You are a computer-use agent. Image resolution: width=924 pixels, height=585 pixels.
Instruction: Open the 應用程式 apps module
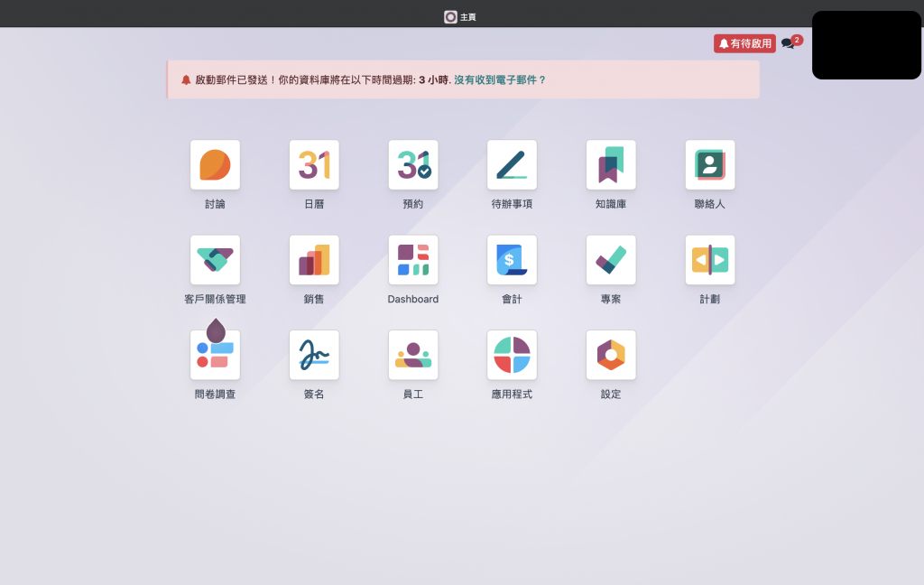(x=513, y=355)
